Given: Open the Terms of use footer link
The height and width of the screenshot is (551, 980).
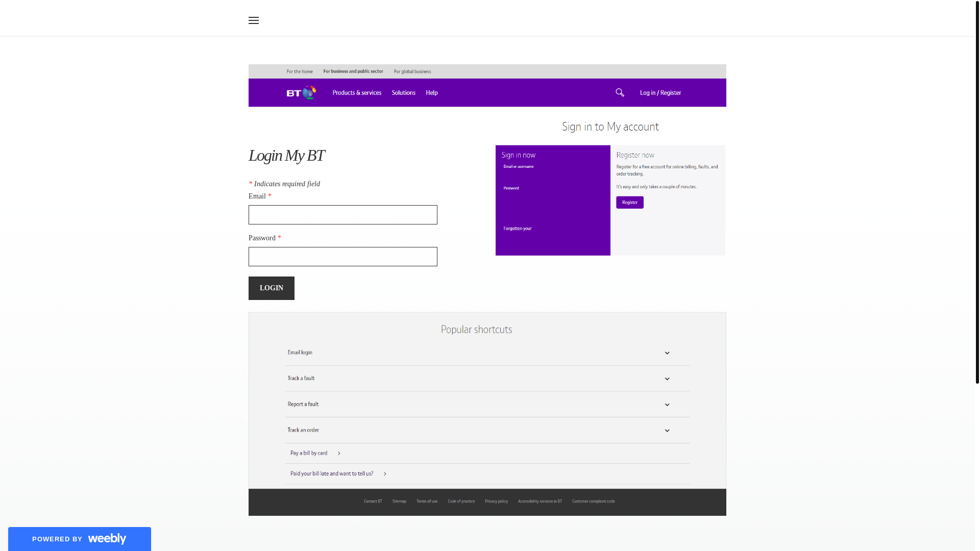Looking at the screenshot, I should [x=427, y=502].
